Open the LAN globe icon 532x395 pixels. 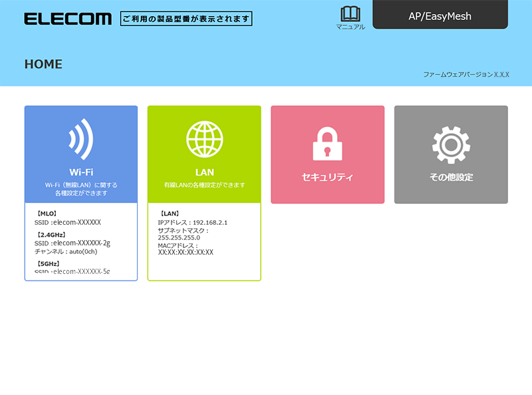pos(205,139)
